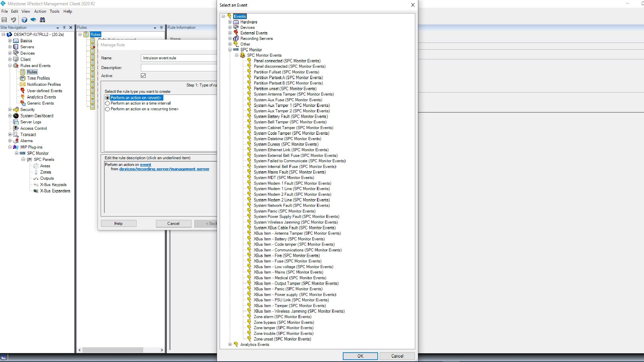Expand the Hardware node in event tree
The width and height of the screenshot is (644, 362).
click(230, 22)
